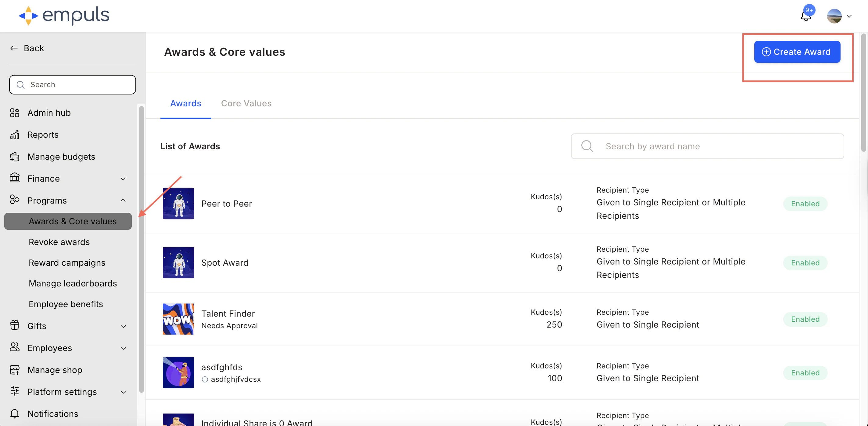Click the asdfghfds award thumbnail
868x426 pixels.
click(178, 372)
